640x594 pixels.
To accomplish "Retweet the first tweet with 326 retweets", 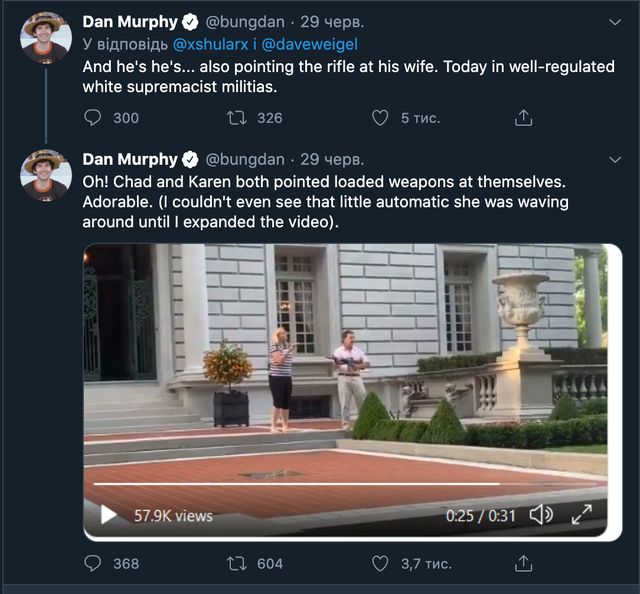I will tap(237, 118).
